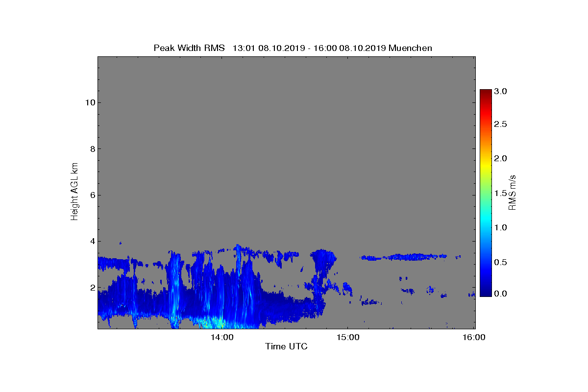588x392 pixels.
Task: Click the 'Time UTC' axis label
Action: tap(287, 346)
